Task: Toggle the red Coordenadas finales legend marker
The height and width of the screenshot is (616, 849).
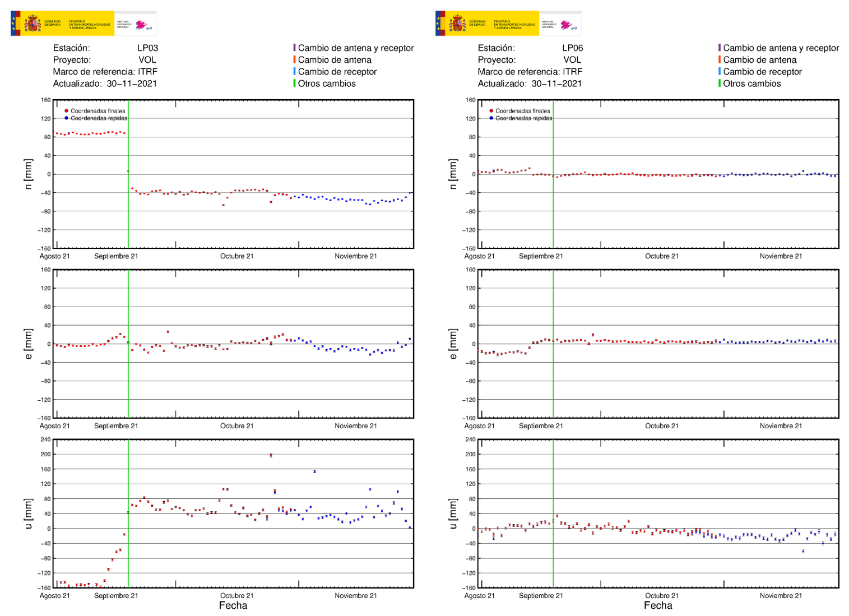Action: click(67, 111)
